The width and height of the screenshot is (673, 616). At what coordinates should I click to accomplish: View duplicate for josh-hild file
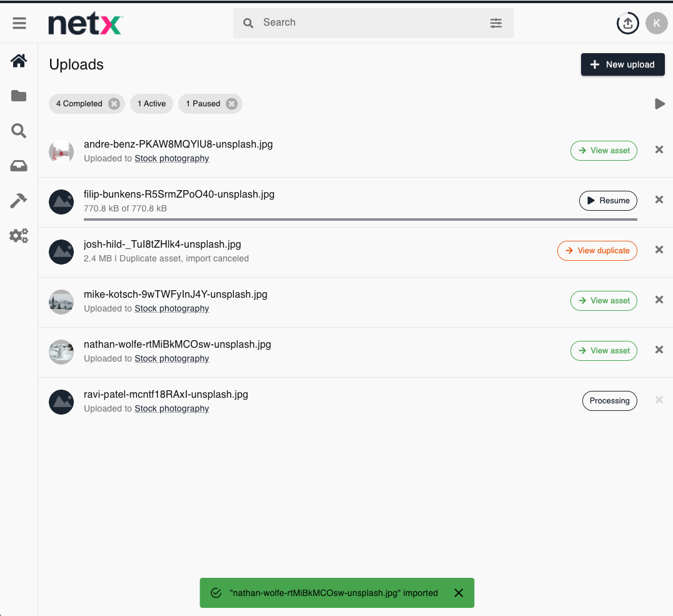click(x=597, y=251)
